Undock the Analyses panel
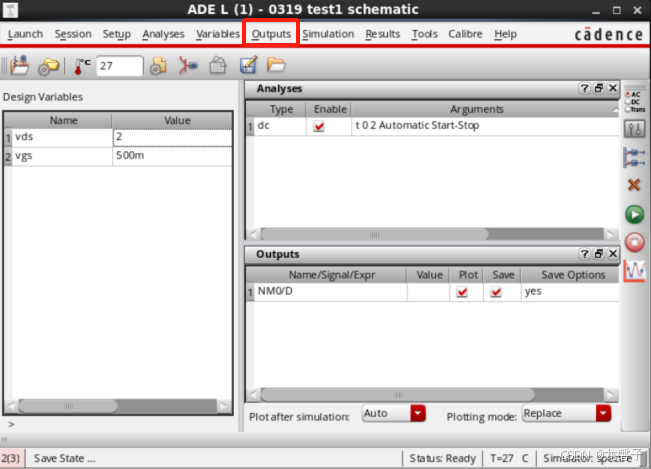 tap(599, 88)
